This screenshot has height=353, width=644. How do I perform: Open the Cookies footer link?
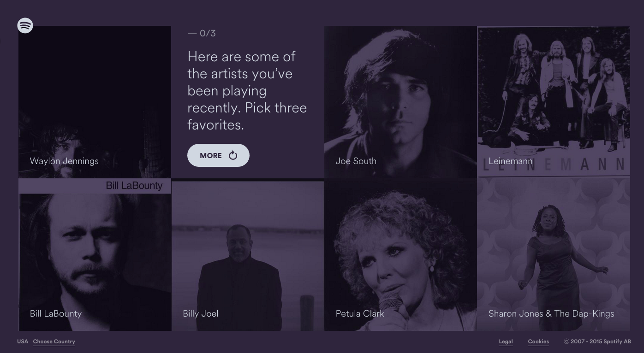click(x=538, y=341)
